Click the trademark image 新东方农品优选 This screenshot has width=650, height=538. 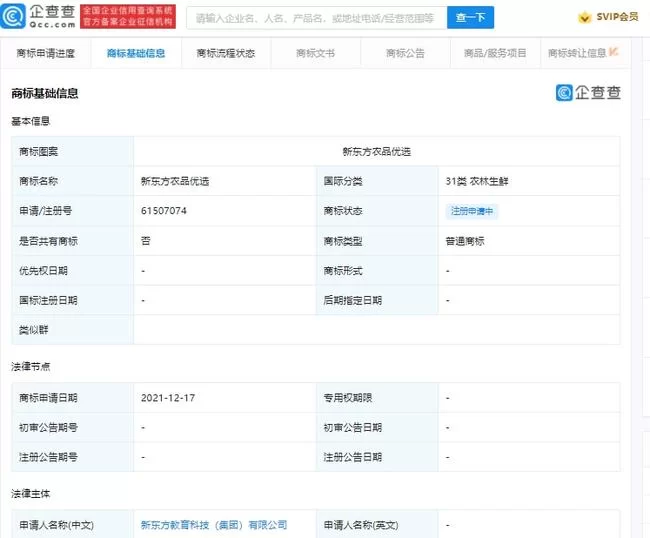pyautogui.click(x=376, y=152)
